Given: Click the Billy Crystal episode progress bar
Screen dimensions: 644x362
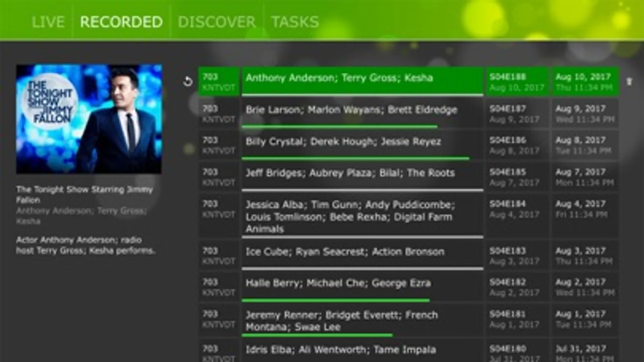Looking at the screenshot, I should 355,158.
